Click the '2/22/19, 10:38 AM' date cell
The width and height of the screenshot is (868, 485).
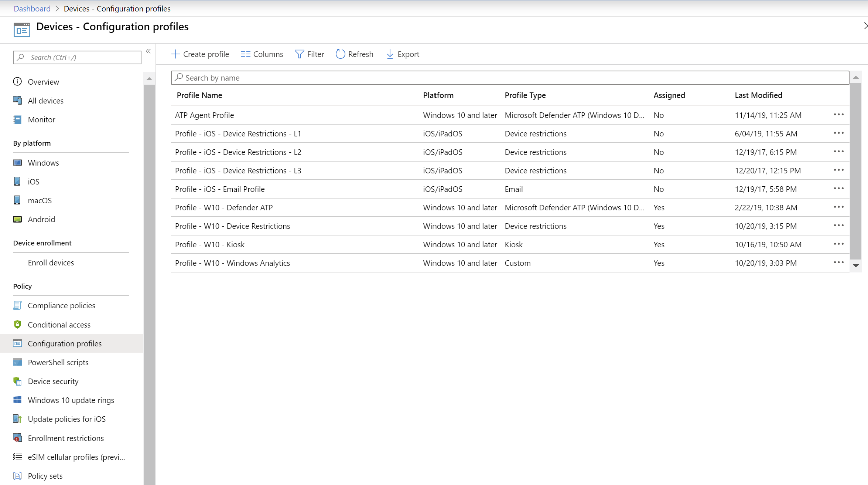click(766, 207)
